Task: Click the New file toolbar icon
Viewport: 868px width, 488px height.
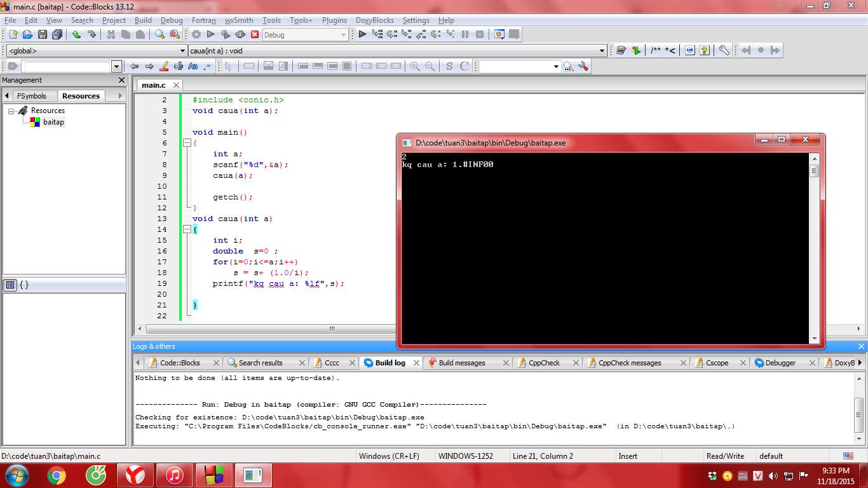Action: [12, 35]
